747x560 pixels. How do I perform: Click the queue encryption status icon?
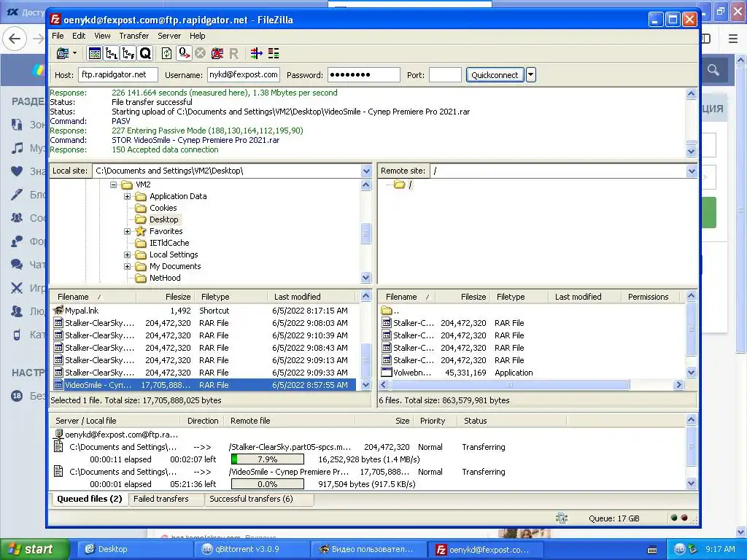[x=562, y=518]
